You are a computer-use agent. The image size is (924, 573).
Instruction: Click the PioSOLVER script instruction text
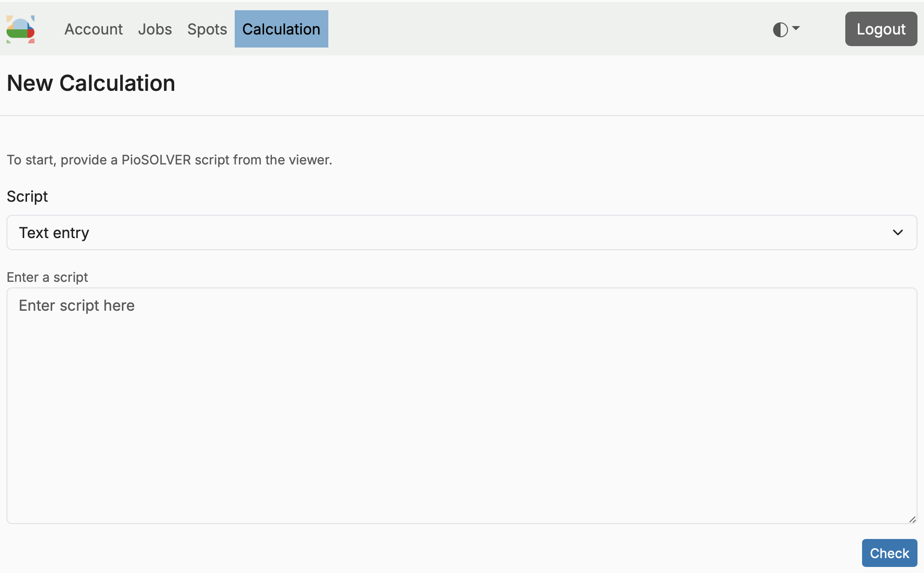coord(170,160)
